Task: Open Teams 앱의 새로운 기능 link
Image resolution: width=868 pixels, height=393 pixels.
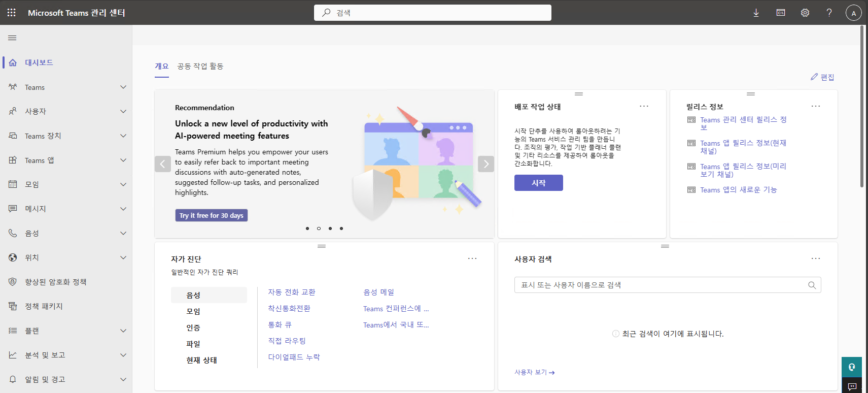Action: click(739, 190)
